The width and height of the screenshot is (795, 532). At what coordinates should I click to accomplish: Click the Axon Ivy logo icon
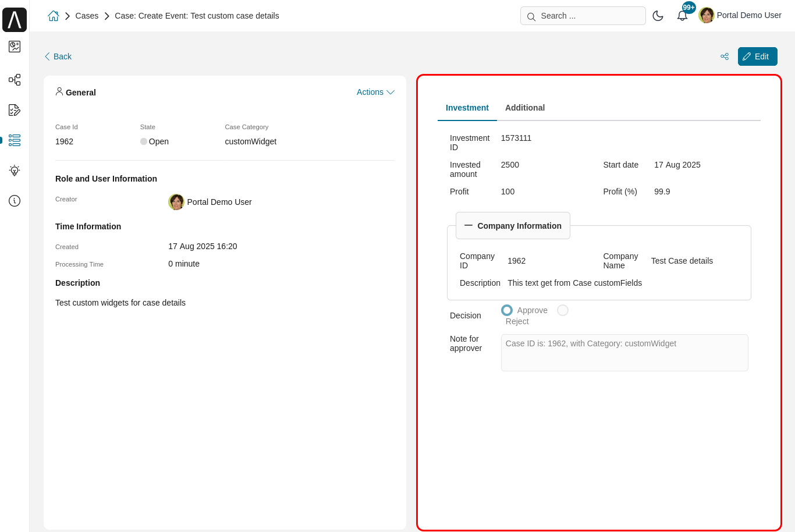tap(15, 20)
